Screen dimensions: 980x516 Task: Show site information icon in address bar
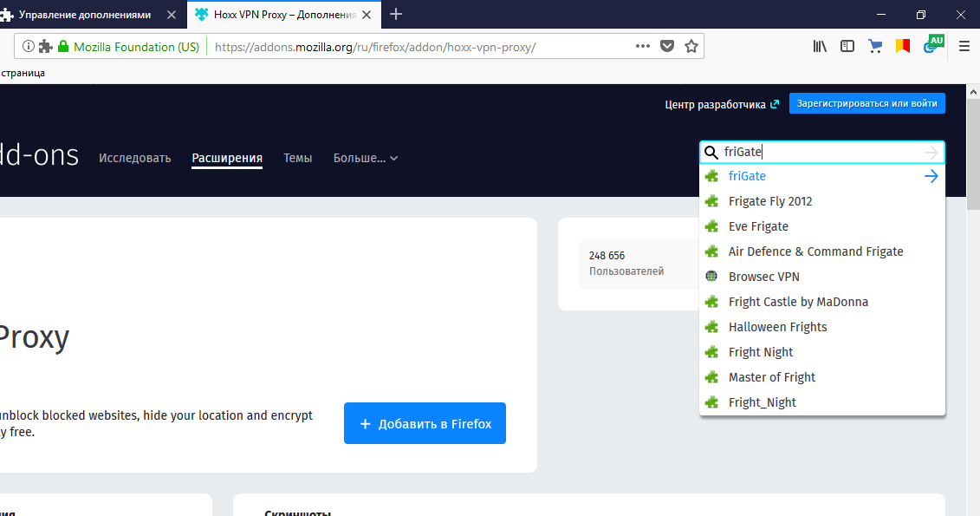tap(28, 46)
